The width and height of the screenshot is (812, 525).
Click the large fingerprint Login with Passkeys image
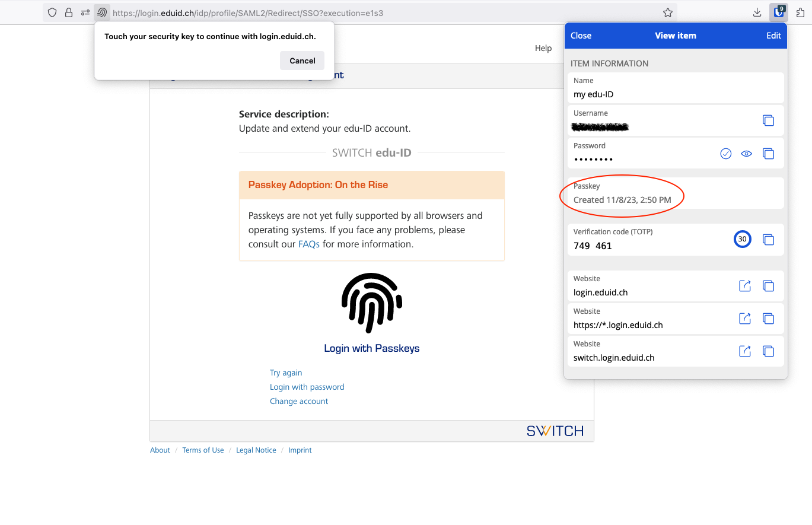click(x=372, y=303)
